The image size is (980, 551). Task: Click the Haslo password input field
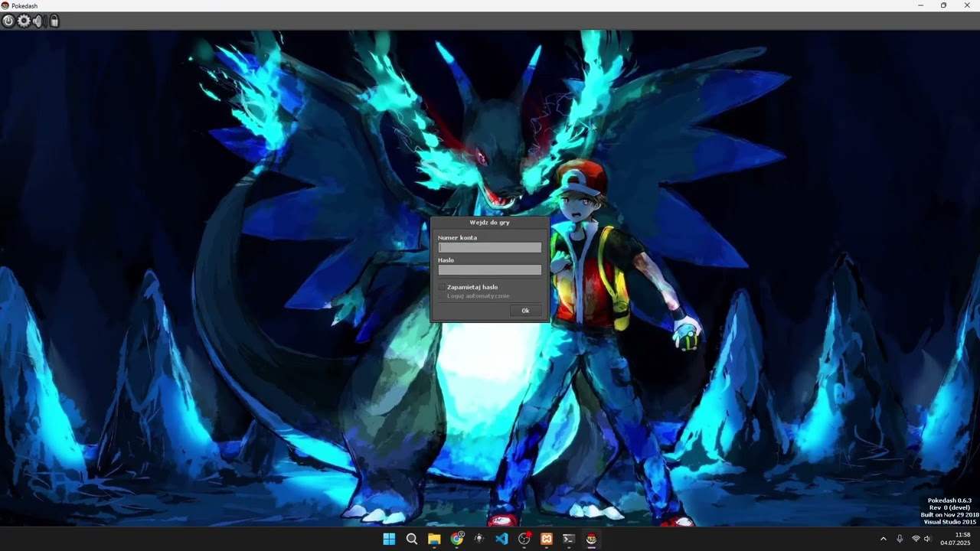(x=490, y=270)
